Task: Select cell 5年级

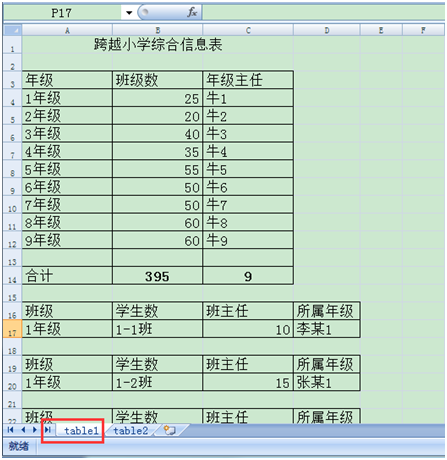Action: pyautogui.click(x=67, y=169)
